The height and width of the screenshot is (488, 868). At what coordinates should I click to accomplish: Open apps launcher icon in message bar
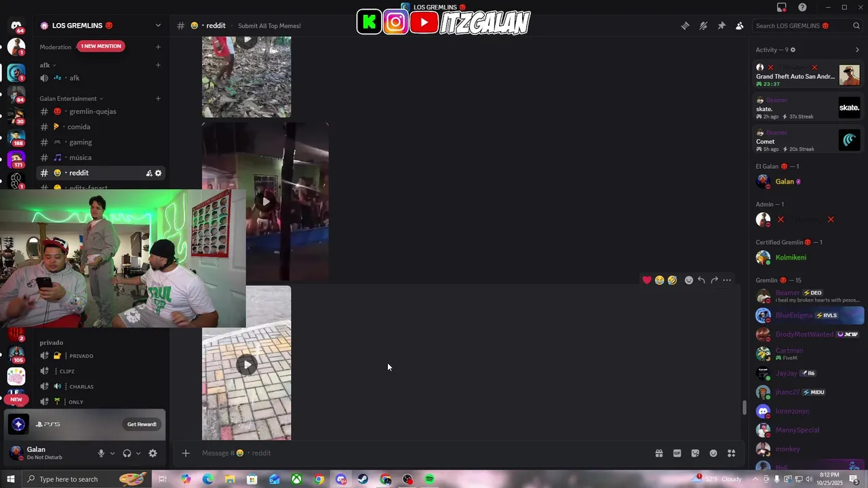(x=731, y=453)
